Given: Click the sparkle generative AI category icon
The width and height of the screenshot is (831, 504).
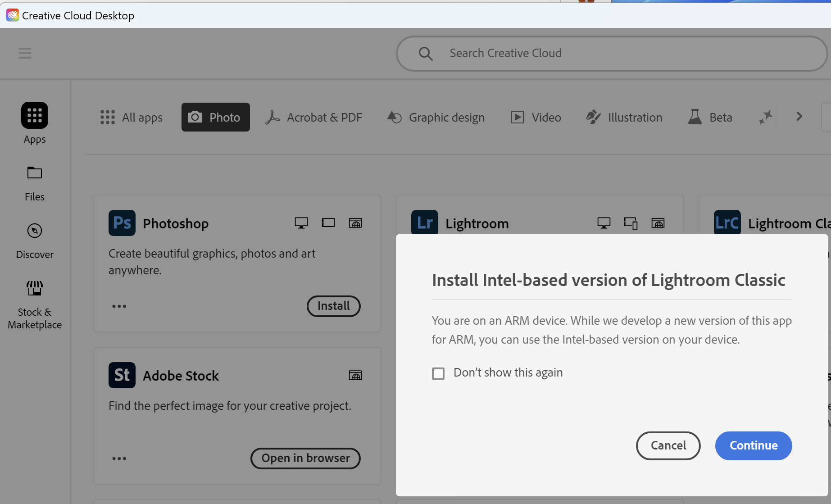Looking at the screenshot, I should pyautogui.click(x=766, y=117).
